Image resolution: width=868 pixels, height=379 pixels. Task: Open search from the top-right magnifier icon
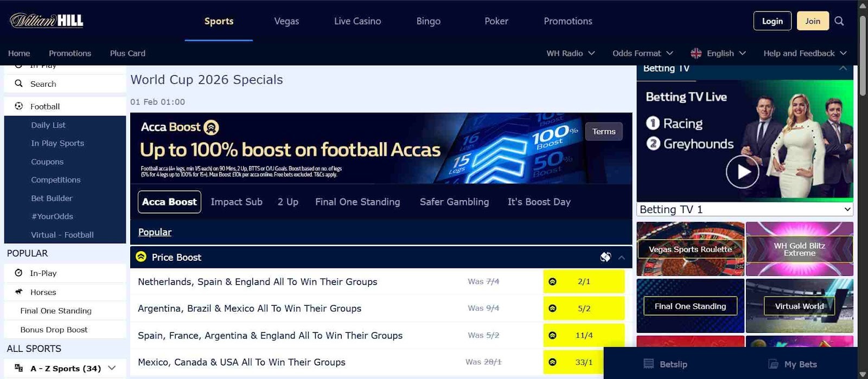(839, 21)
